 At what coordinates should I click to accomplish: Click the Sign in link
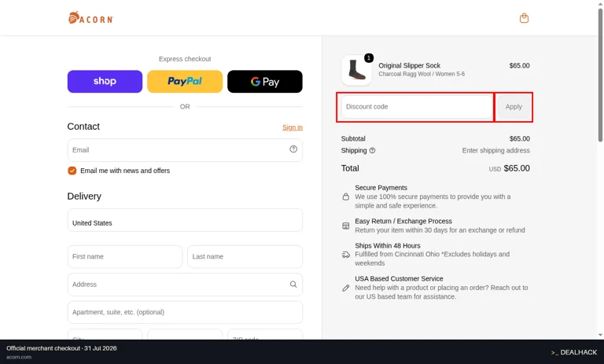point(293,127)
